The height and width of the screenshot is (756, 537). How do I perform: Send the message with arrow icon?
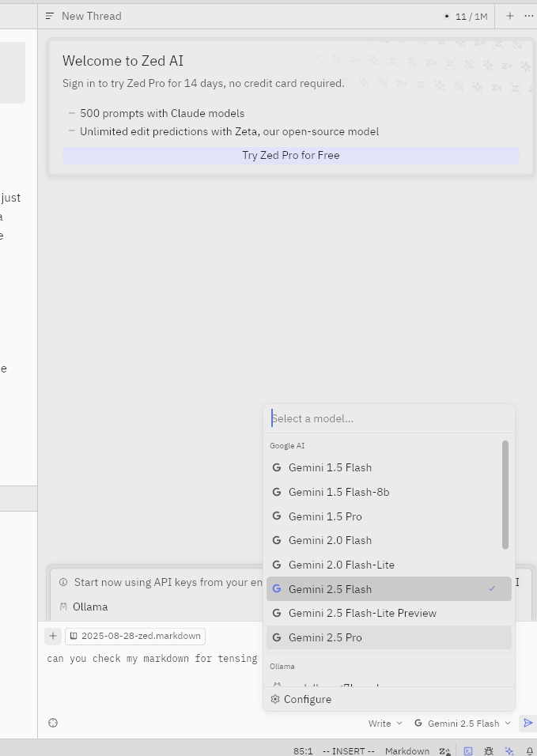point(528,724)
